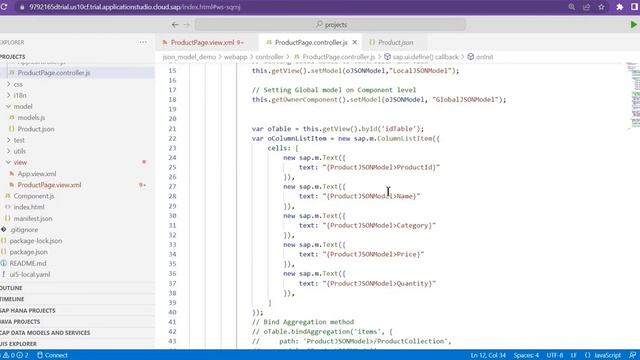Open the browser side panel icon
Image resolution: width=640 pixels, height=360 pixels.
click(x=635, y=7)
